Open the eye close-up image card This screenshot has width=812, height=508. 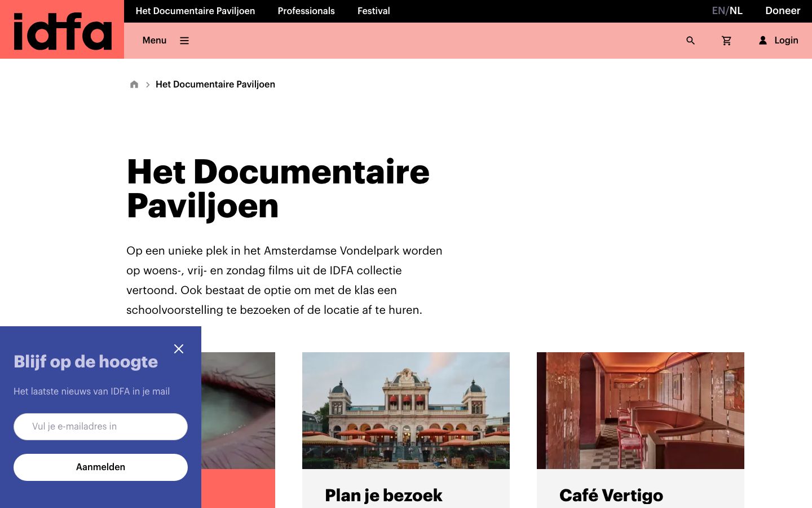click(238, 410)
